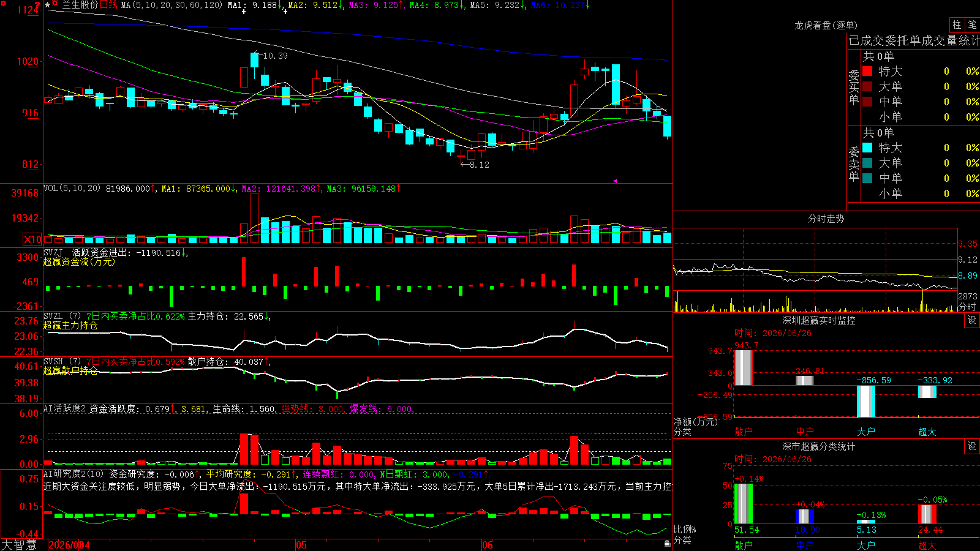The width and height of the screenshot is (980, 551).
Task: Click the red 特大 buy-order color swatch
Action: [x=867, y=71]
